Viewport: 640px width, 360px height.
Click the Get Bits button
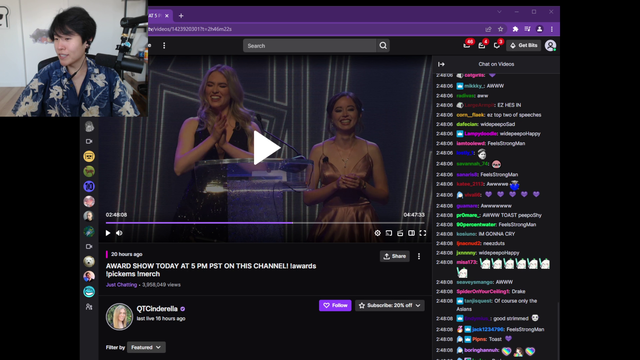click(x=524, y=45)
